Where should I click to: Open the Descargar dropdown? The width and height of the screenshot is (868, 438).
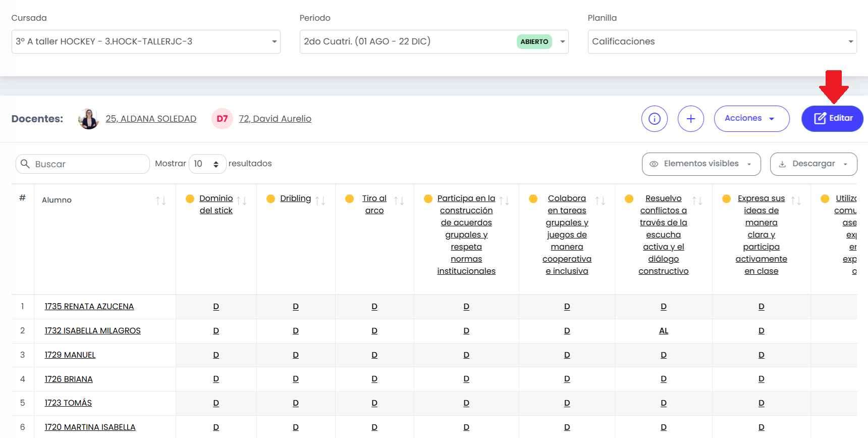(x=813, y=164)
